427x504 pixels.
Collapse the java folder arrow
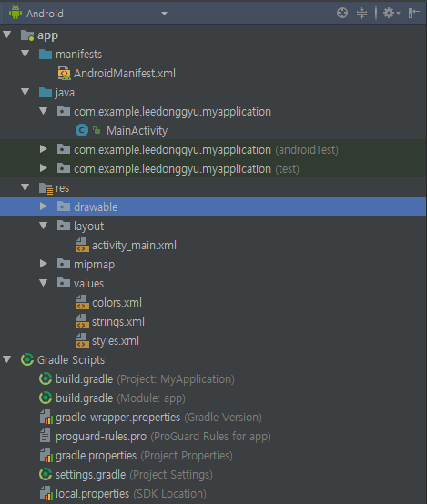(x=25, y=92)
